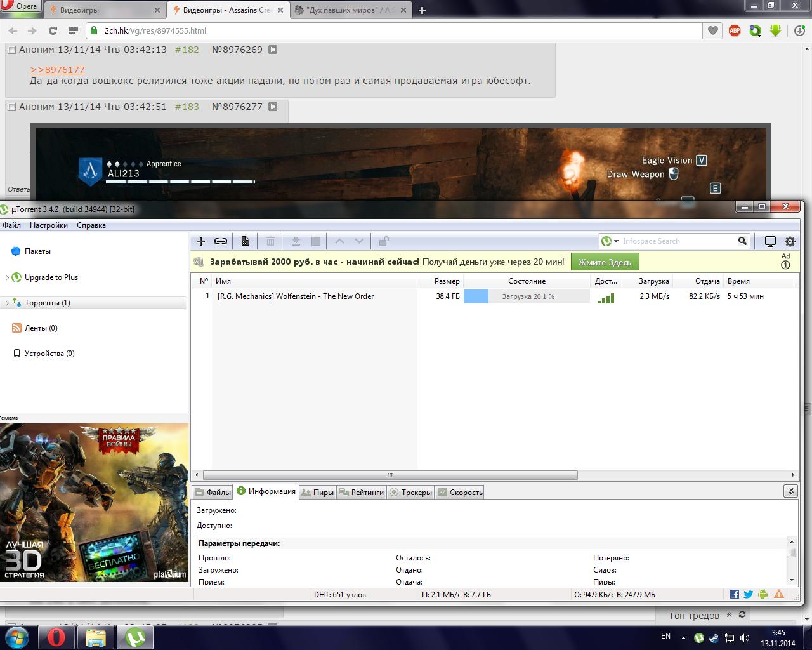Move torrent up in queue
The width and height of the screenshot is (812, 650).
(339, 241)
